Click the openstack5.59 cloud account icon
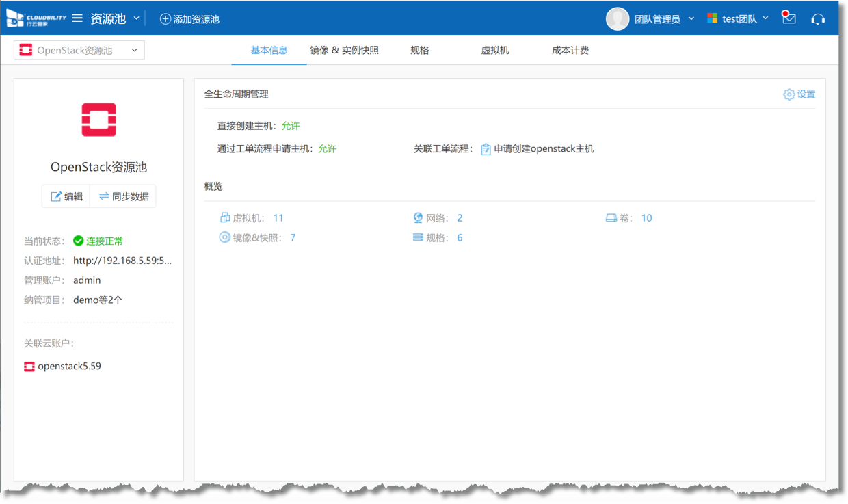This screenshot has width=848, height=504. point(29,367)
